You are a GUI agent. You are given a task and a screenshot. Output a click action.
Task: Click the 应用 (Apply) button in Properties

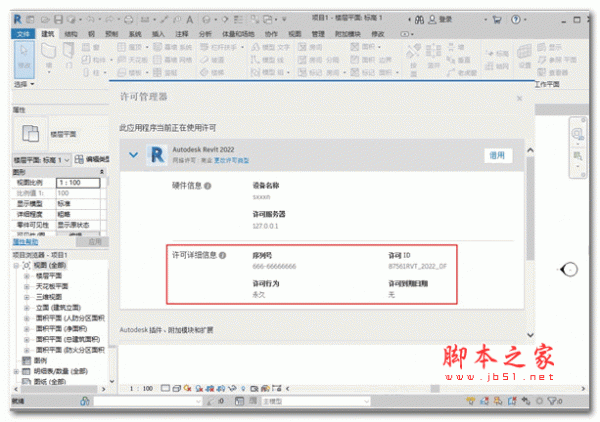92,242
